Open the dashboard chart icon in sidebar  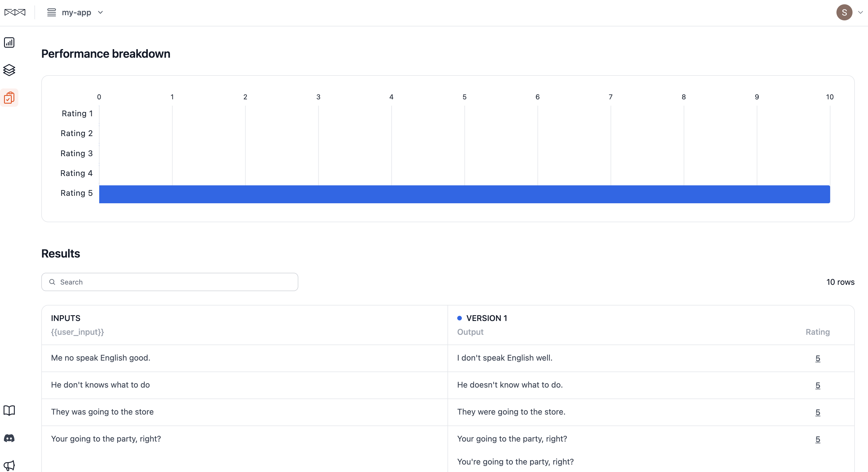pyautogui.click(x=9, y=42)
